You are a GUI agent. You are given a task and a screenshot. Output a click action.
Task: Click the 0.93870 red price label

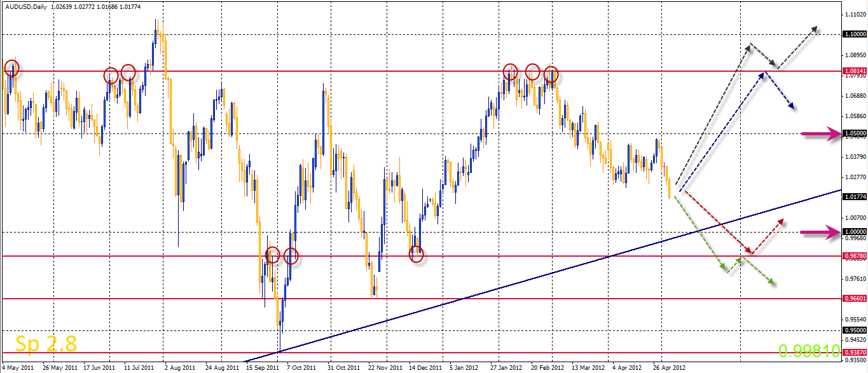click(853, 352)
